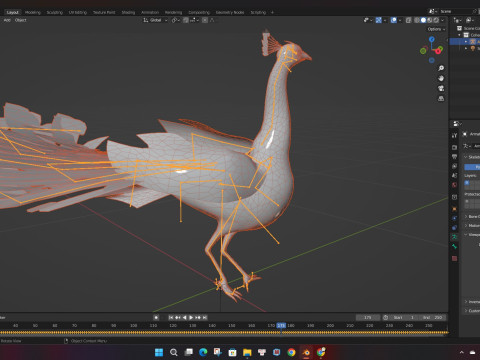The width and height of the screenshot is (480, 360).
Task: Open the World properties tab
Action: 454,185
